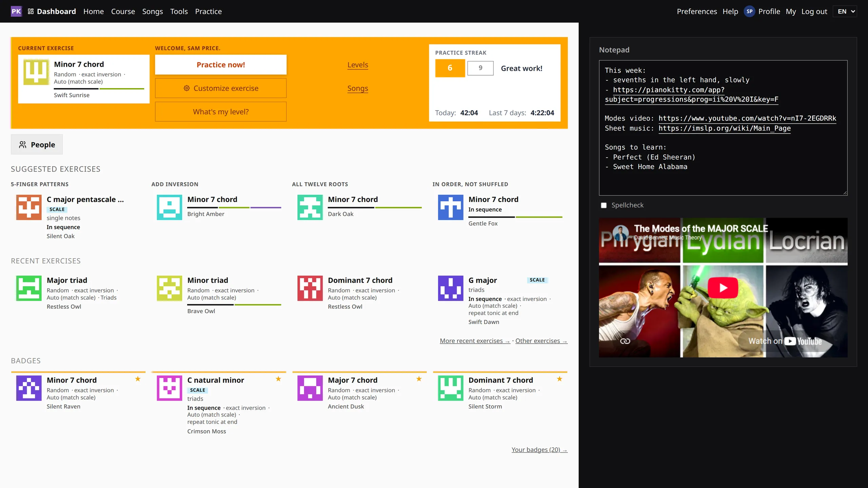Open Your badges (20) link
This screenshot has height=488, width=868.
[x=539, y=450]
